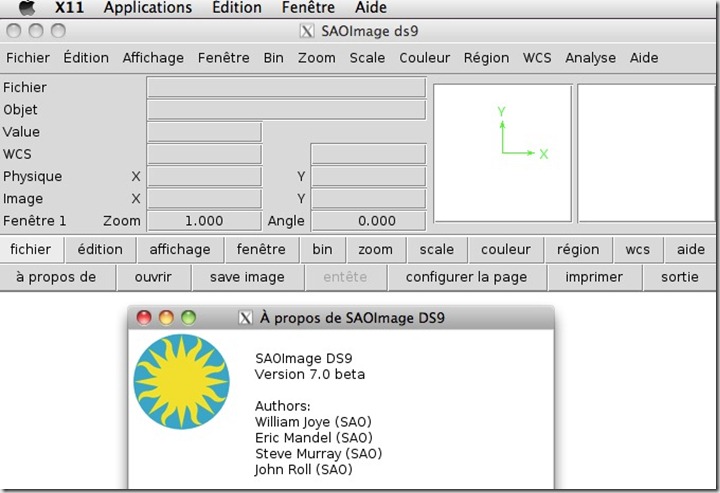Select the fenêtre button bar tab

(261, 249)
